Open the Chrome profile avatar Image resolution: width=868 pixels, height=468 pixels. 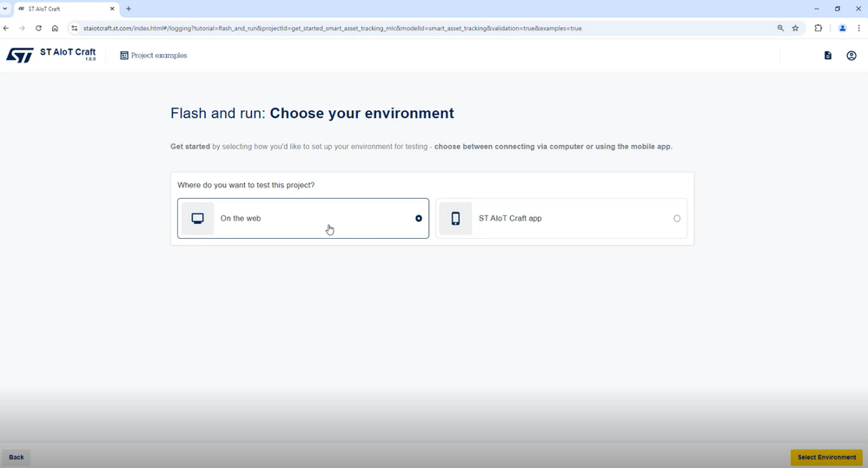click(843, 28)
